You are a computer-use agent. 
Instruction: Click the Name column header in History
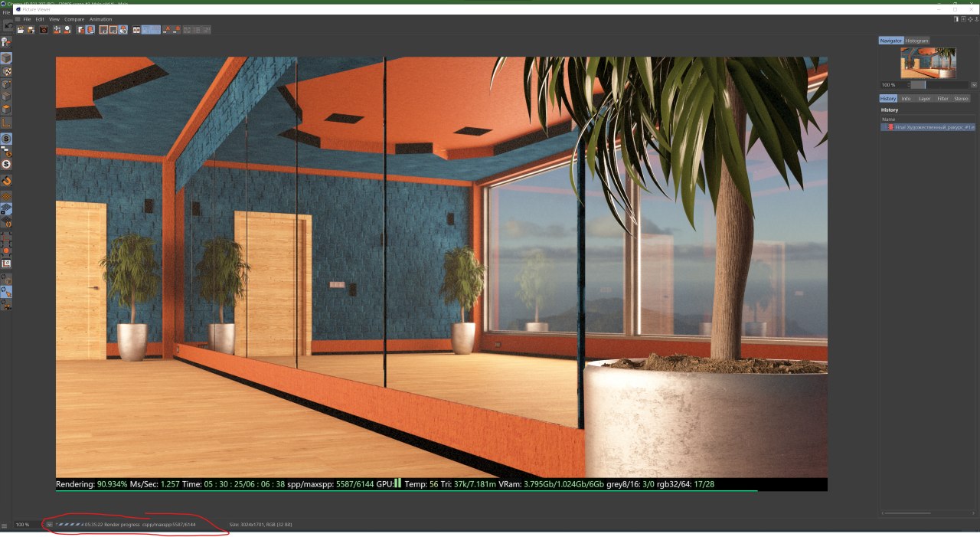(x=888, y=120)
